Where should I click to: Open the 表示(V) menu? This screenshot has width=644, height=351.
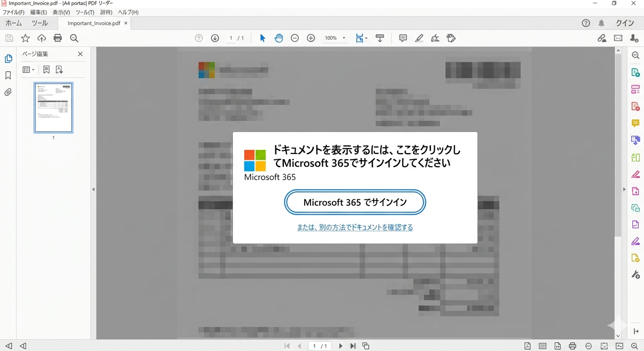point(61,12)
